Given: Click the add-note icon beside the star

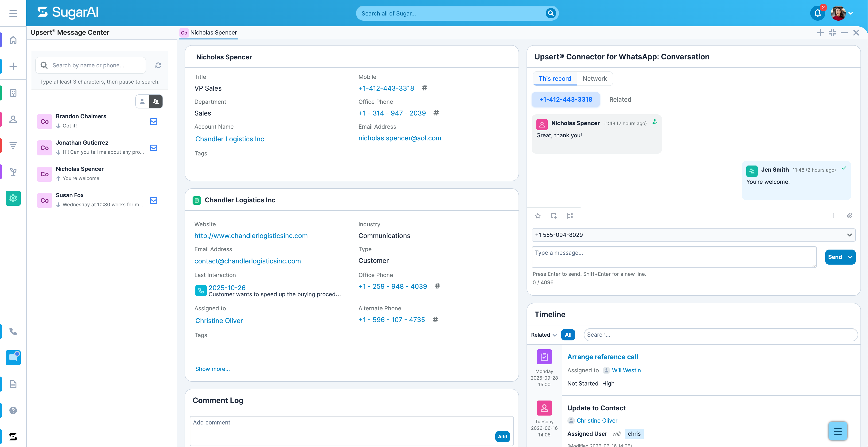Looking at the screenshot, I should point(554,216).
